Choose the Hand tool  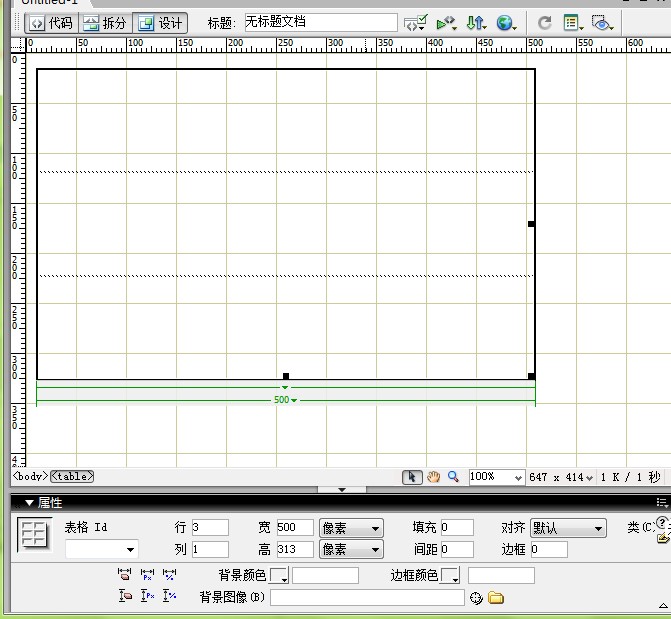[x=433, y=476]
